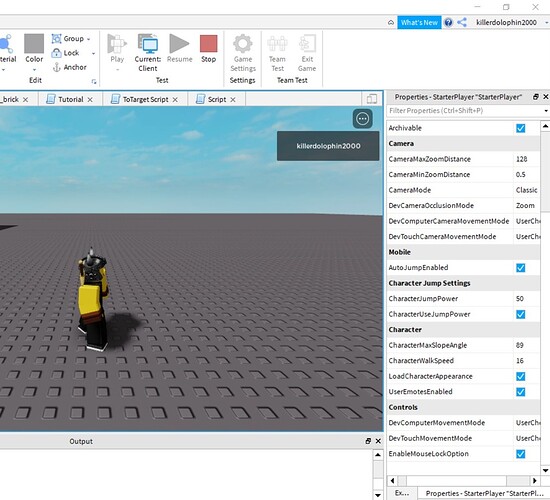Open the Play dropdown arrow
The height and width of the screenshot is (500, 550).
click(118, 69)
